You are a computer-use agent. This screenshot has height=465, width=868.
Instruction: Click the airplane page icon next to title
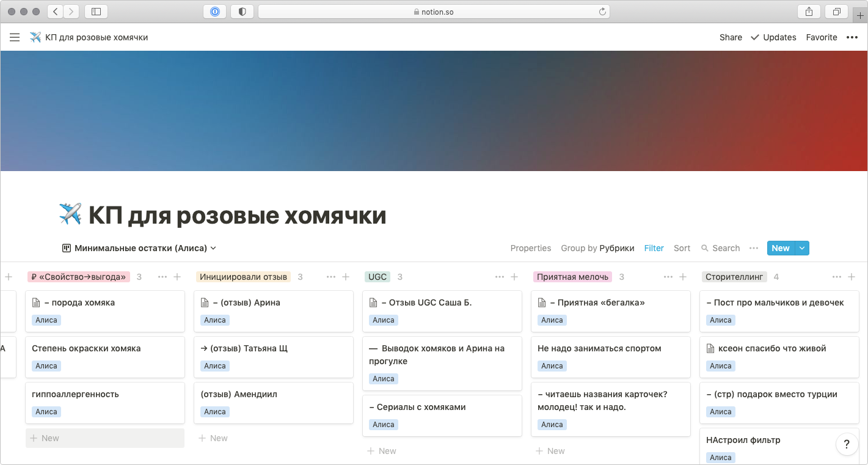point(70,214)
